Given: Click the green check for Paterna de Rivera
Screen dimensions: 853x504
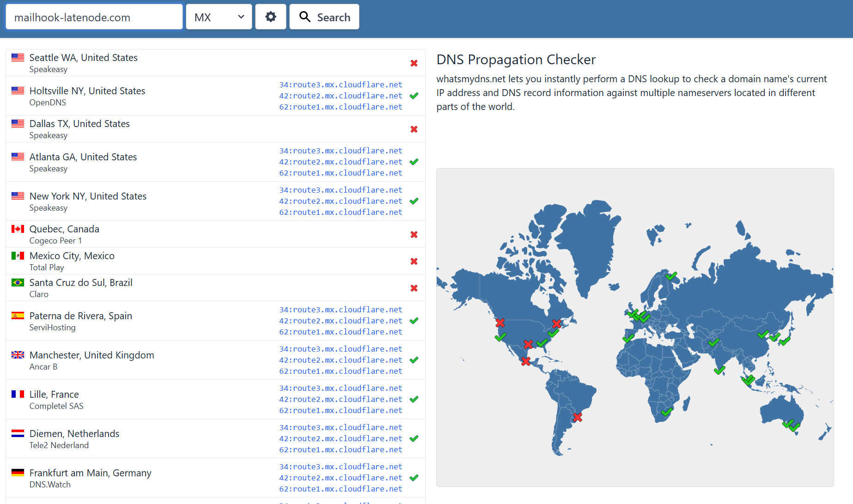Looking at the screenshot, I should pyautogui.click(x=414, y=321).
